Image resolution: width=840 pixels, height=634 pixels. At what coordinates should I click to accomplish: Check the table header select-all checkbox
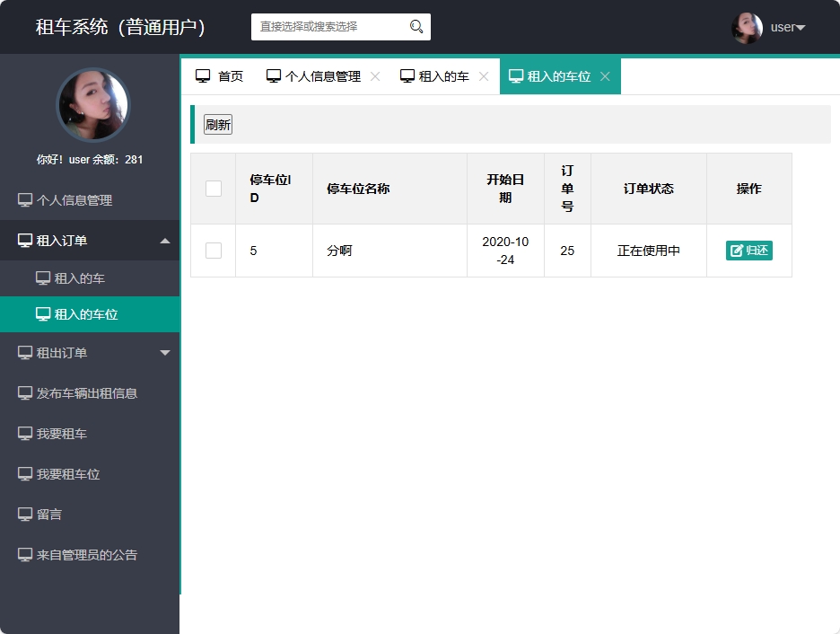click(x=213, y=188)
